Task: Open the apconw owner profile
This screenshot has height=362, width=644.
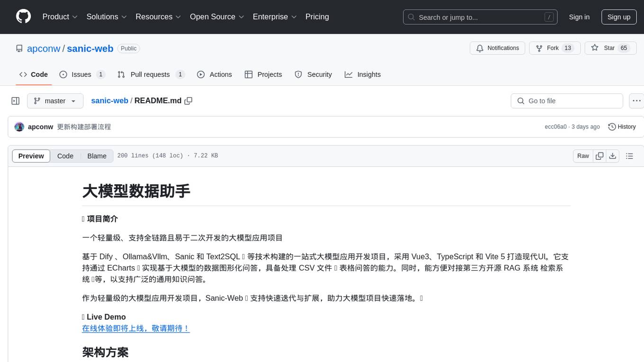Action: point(44,48)
